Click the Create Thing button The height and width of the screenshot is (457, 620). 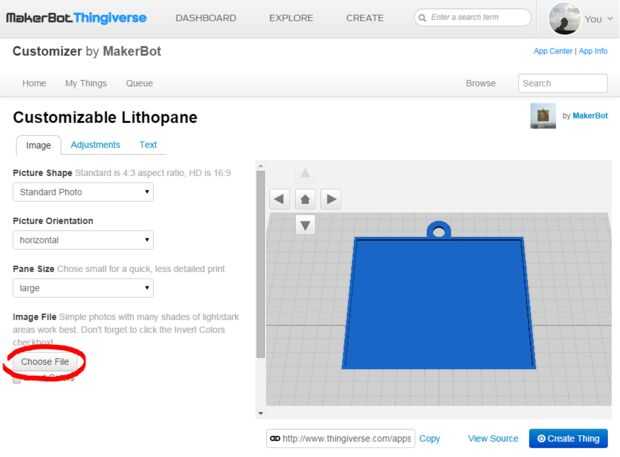[568, 438]
